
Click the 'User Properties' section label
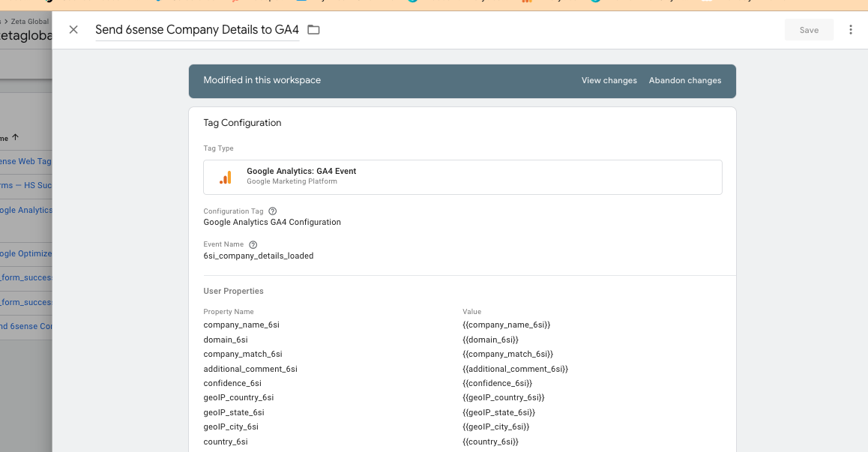(x=233, y=292)
